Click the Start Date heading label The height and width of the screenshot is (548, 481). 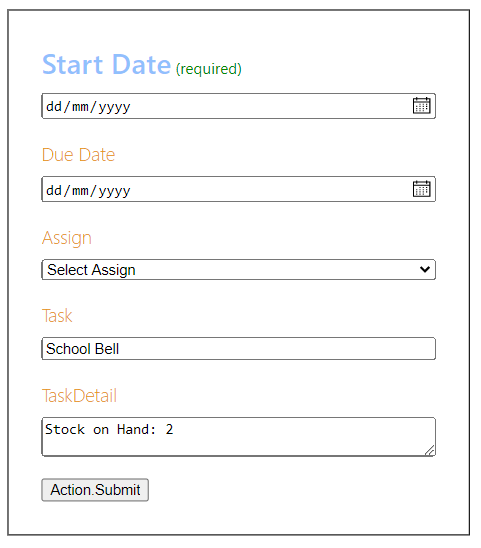tap(106, 65)
